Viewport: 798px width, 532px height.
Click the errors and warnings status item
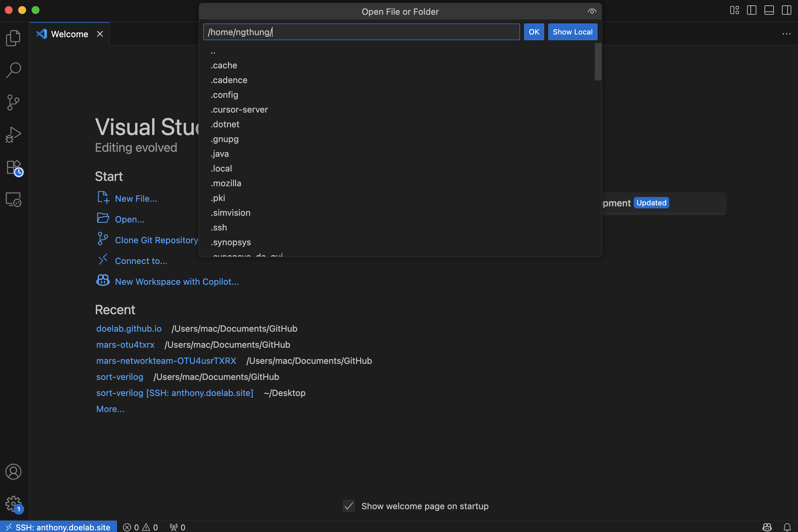[x=140, y=527]
